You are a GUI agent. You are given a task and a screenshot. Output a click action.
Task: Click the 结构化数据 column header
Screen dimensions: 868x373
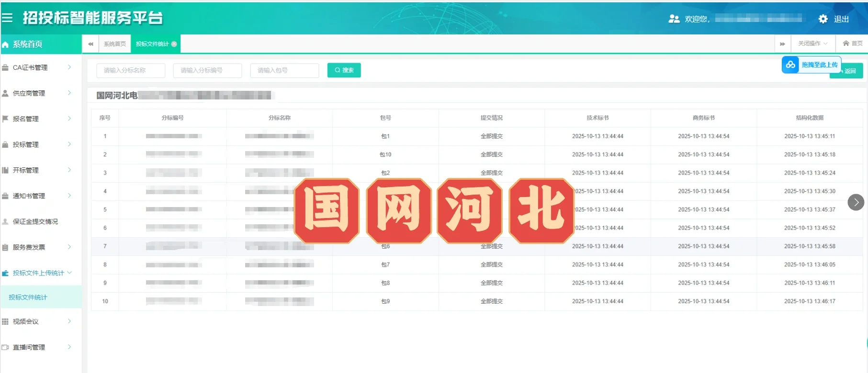pos(810,118)
